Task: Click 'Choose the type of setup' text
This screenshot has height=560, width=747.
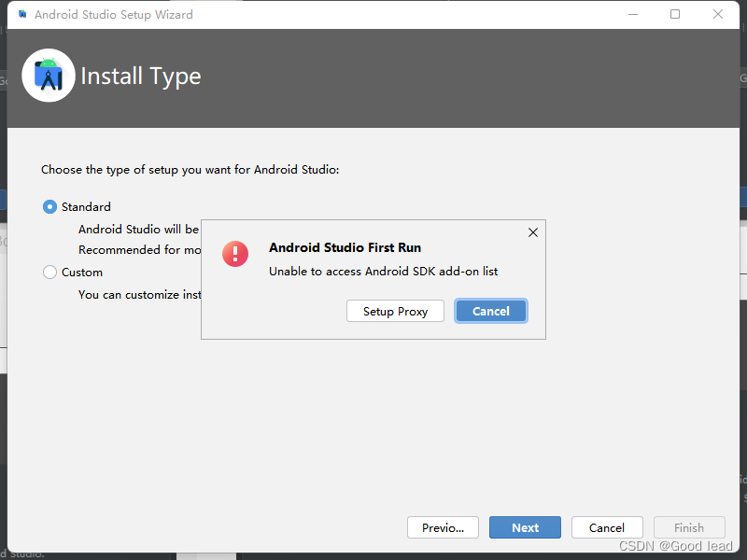Action: coord(190,170)
